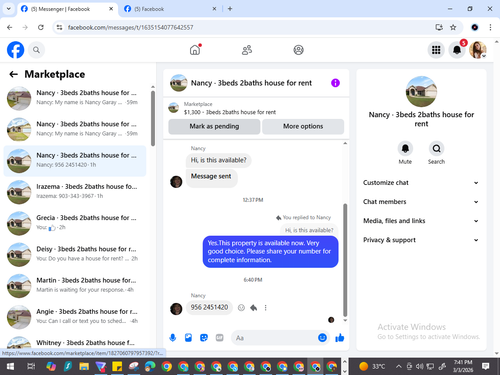Open conversation information purple icon
Screen dimensions: 500x375
335,83
